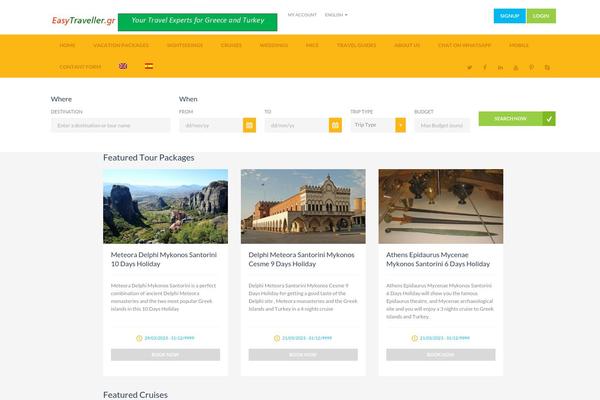Screen dimensions: 600x400
Task: Open the Weddings menu item
Action: click(x=274, y=45)
